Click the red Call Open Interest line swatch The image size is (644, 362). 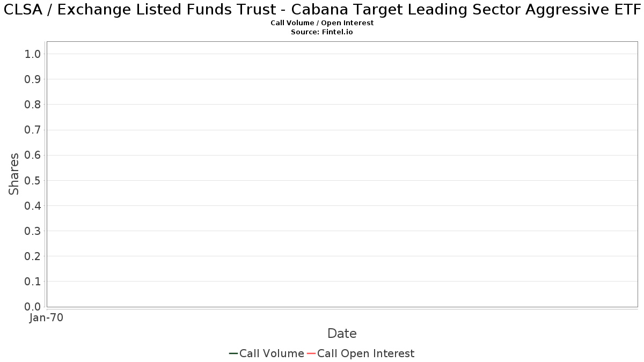point(311,353)
